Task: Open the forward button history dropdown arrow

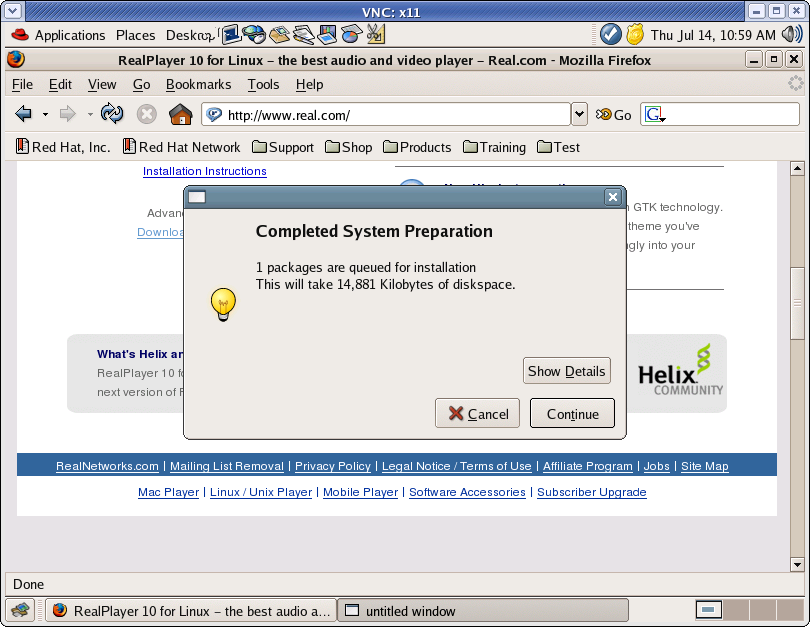Action: (90, 114)
